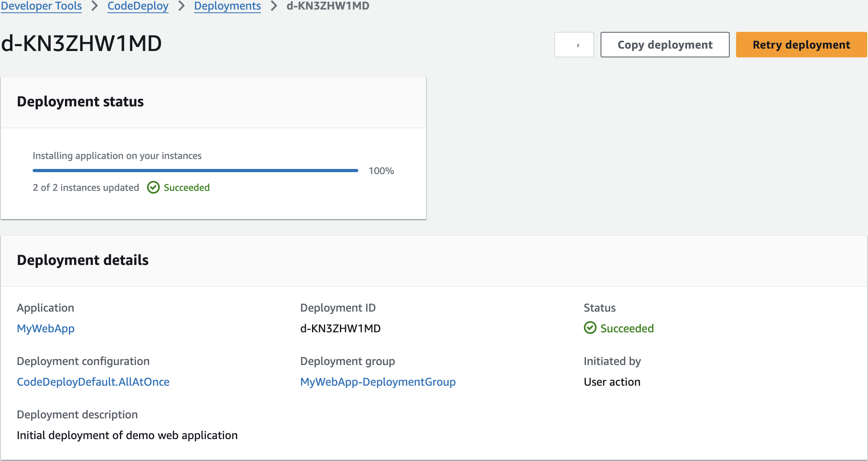Viewport: 868px width, 461px height.
Task: Click the Retry deployment button
Action: pos(801,45)
